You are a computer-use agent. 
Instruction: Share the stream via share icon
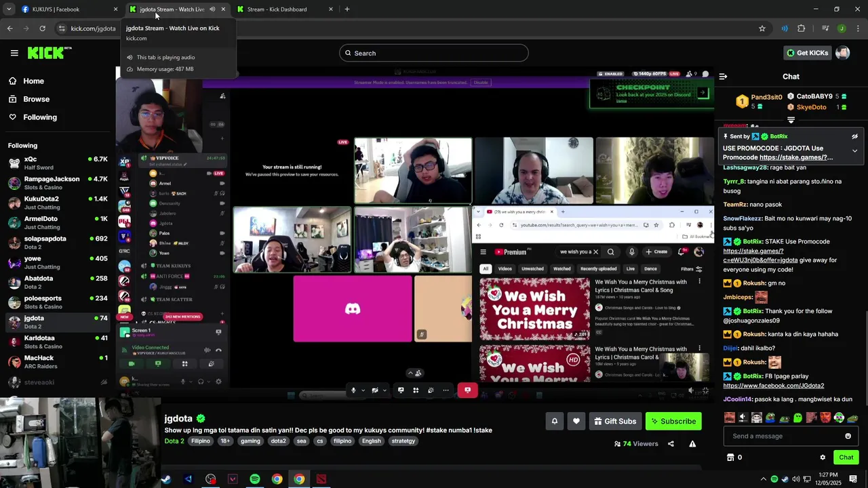[x=671, y=444]
